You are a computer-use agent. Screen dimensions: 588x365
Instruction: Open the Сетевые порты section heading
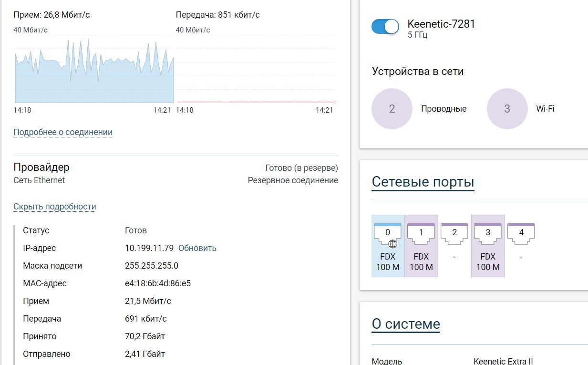(423, 182)
